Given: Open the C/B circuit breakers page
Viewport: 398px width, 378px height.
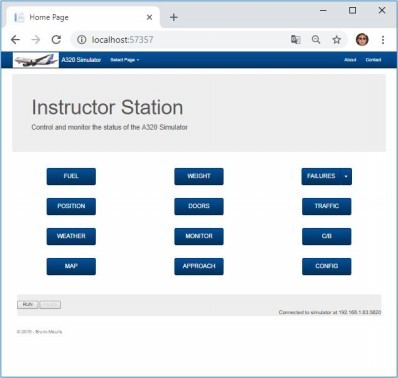Looking at the screenshot, I should coord(327,236).
